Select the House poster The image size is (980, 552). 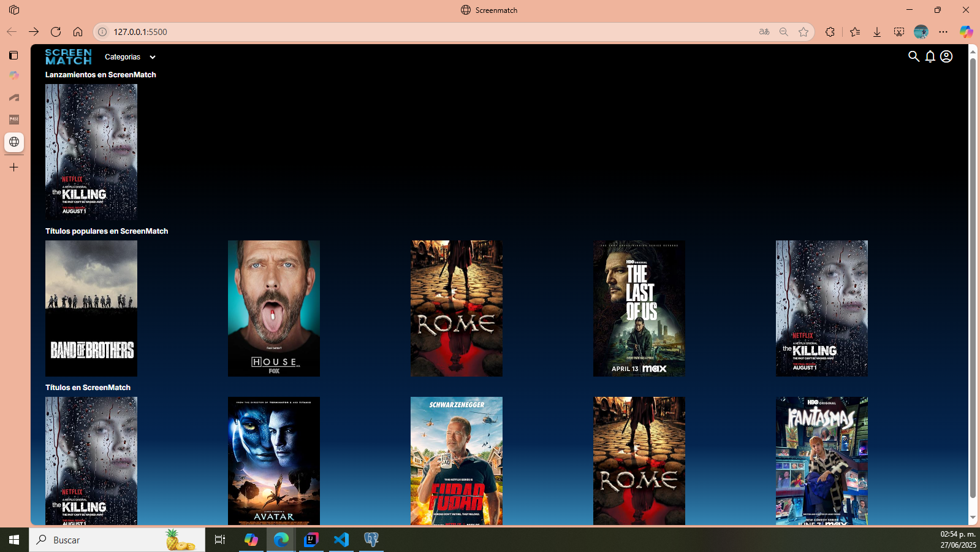[x=274, y=309]
